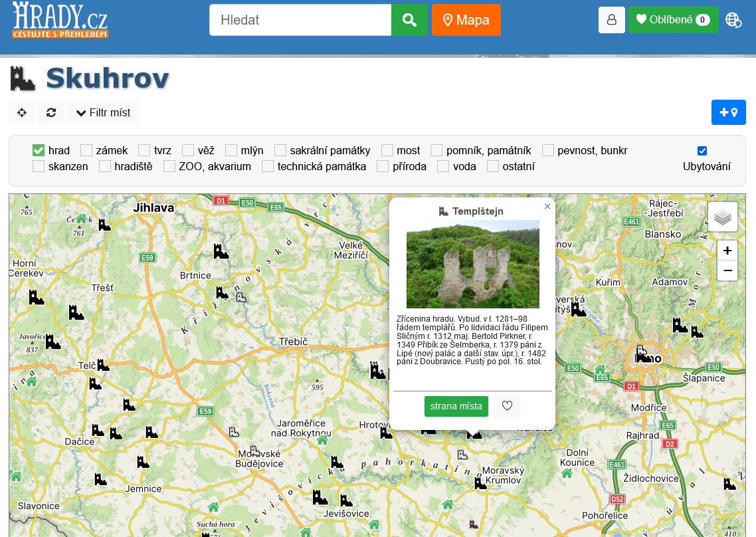The image size is (756, 537).
Task: Enable the příroda checkbox
Action: (x=383, y=166)
